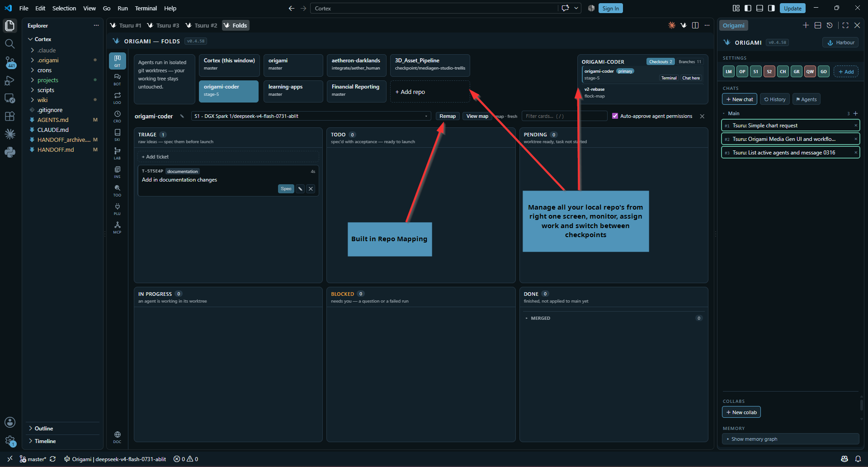Click the Spec button on documentation ticket
Screen dimensions: 868x467
coord(286,189)
